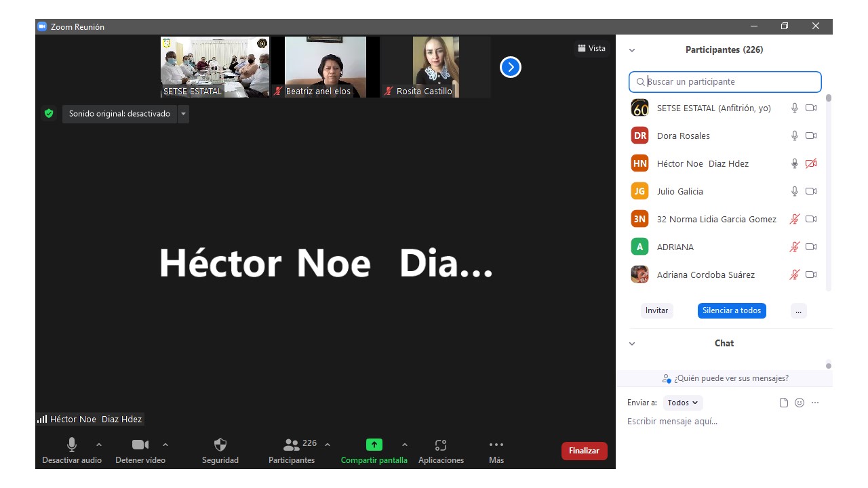This screenshot has width=868, height=488.
Task: Select SETSE ESTATAL video thumbnail
Action: [x=215, y=67]
